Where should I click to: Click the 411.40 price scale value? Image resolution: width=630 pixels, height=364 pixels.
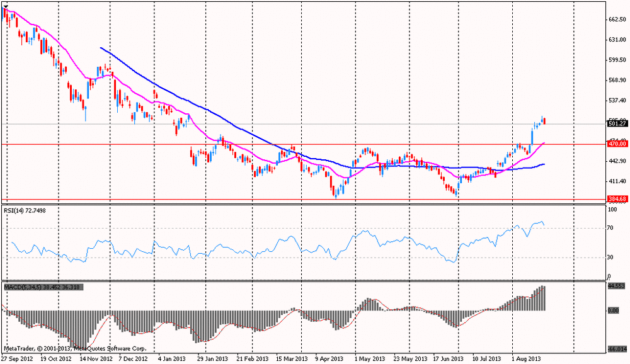click(617, 181)
